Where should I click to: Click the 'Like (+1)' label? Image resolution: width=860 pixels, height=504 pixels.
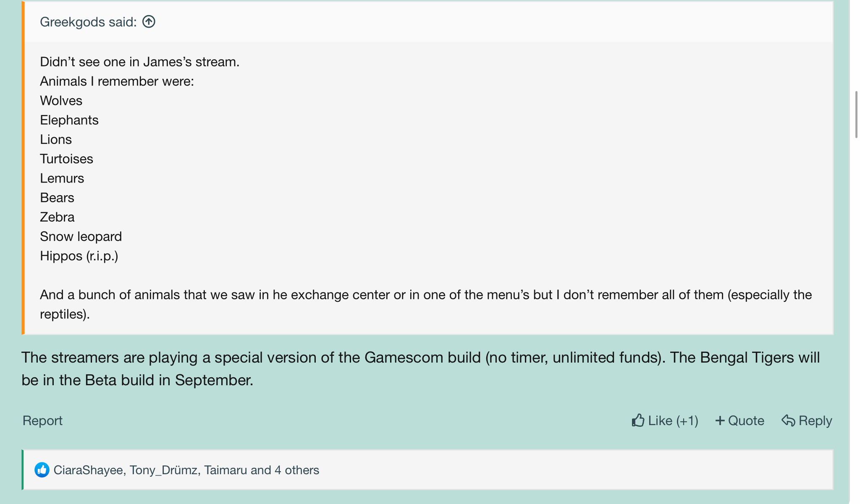673,420
